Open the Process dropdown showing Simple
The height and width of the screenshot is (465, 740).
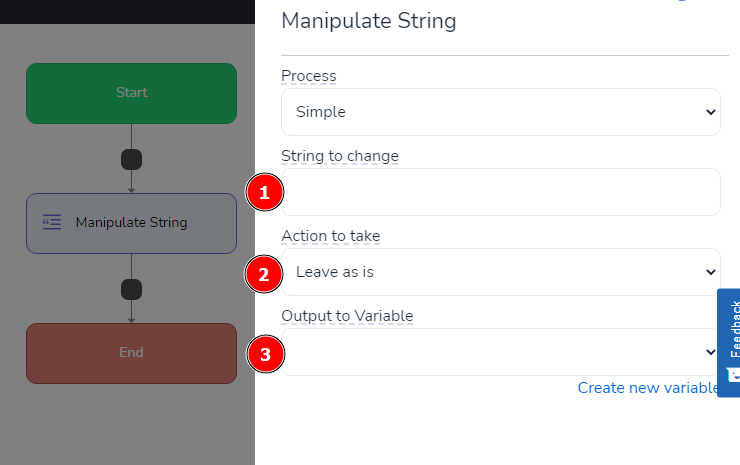[501, 112]
